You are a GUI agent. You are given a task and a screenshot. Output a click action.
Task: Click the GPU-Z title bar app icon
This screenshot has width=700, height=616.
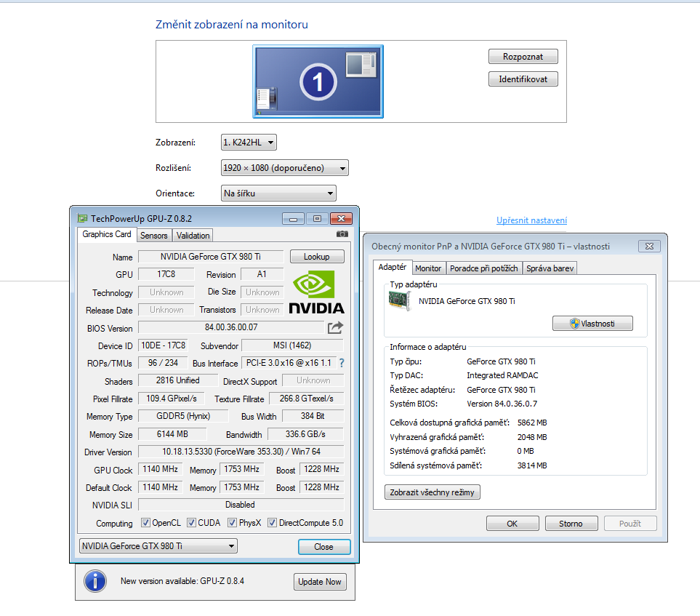pyautogui.click(x=82, y=218)
